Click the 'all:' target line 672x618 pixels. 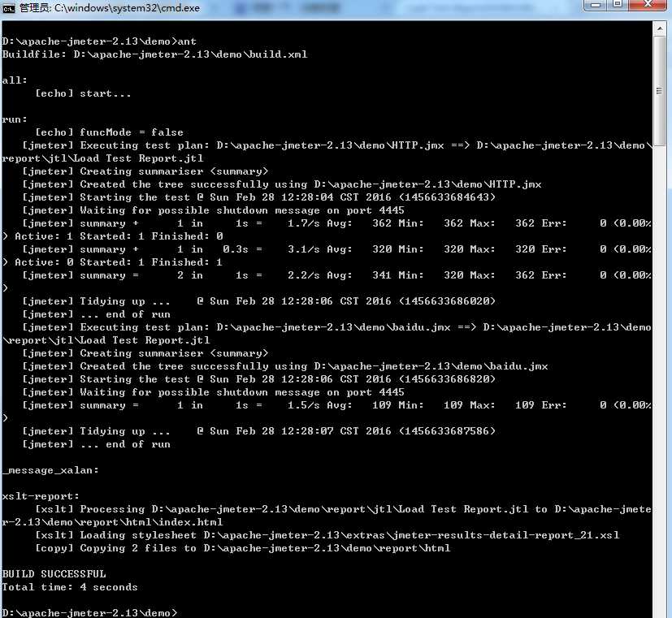(x=15, y=80)
